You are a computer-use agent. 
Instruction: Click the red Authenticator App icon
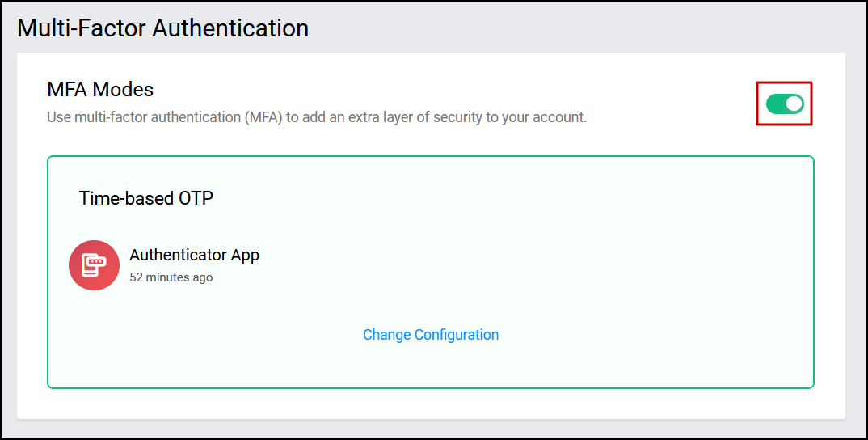pyautogui.click(x=94, y=265)
